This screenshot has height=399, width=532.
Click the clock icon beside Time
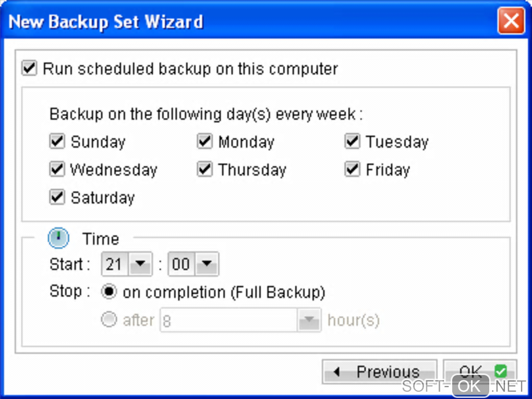(x=58, y=238)
